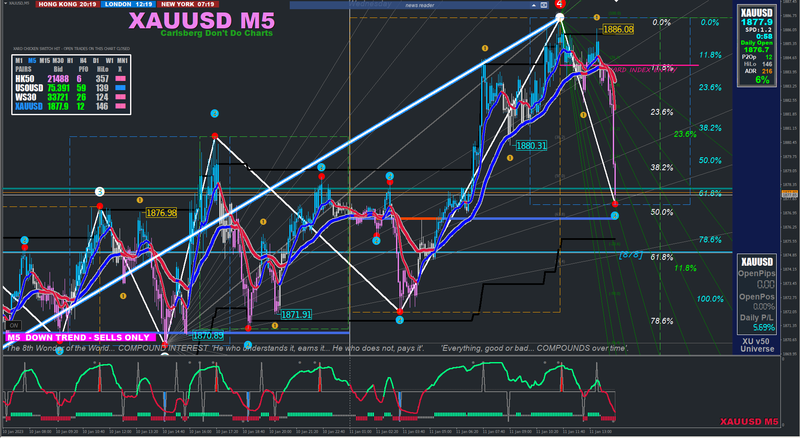The width and height of the screenshot is (800, 438).
Task: Click the [878] level label
Action: coord(630,255)
